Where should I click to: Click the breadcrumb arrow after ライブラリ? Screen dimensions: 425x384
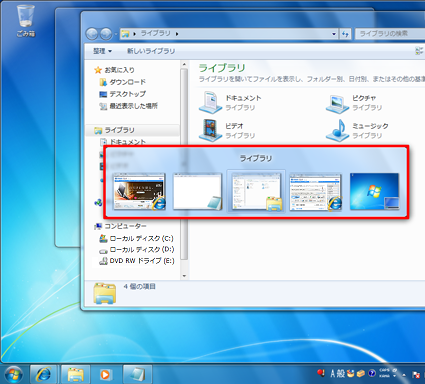pyautogui.click(x=177, y=34)
